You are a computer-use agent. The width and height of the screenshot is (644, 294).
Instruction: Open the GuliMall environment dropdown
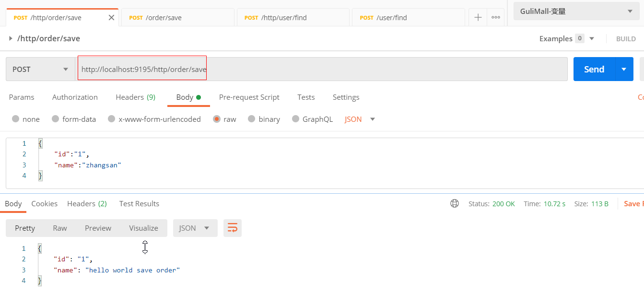tap(575, 12)
